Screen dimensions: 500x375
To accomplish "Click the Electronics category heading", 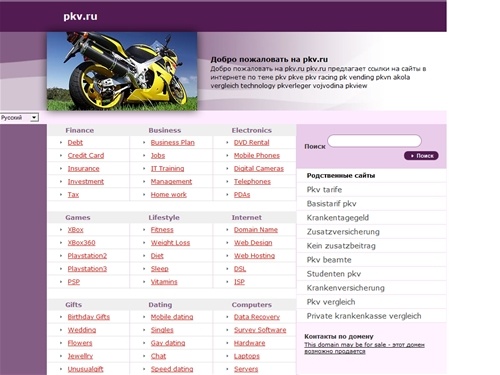I will 252,130.
